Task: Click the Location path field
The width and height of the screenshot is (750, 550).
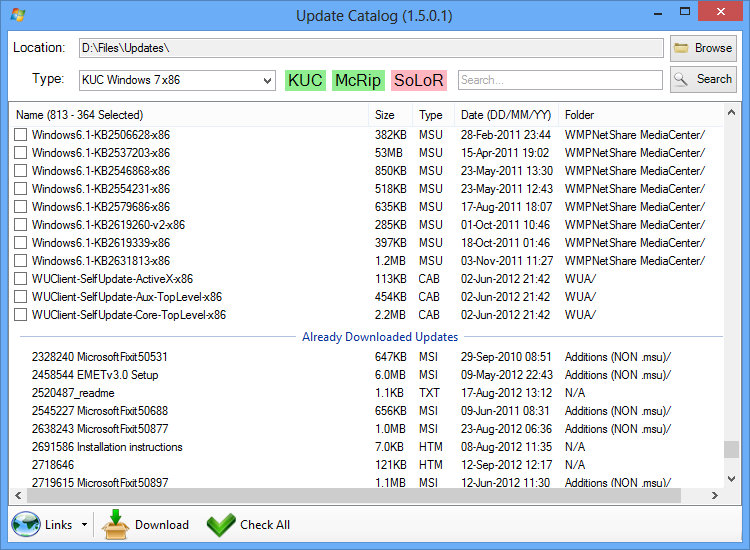Action: tap(371, 48)
